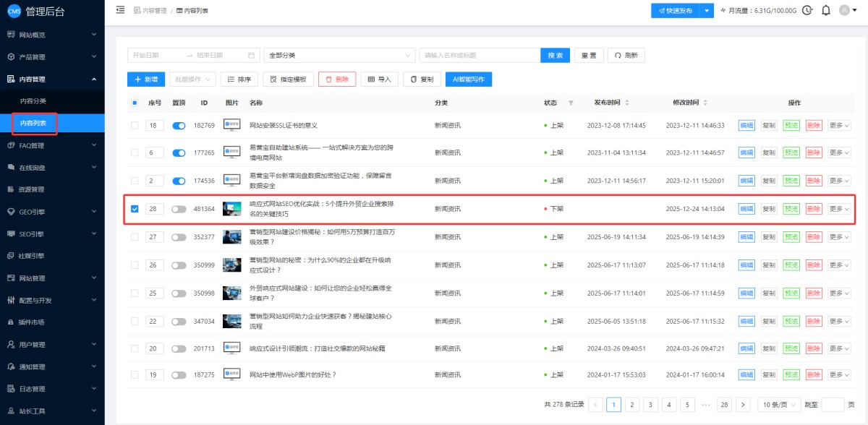Image resolution: width=868 pixels, height=425 pixels.
Task: Click the 刷新 refresh button
Action: tap(626, 56)
